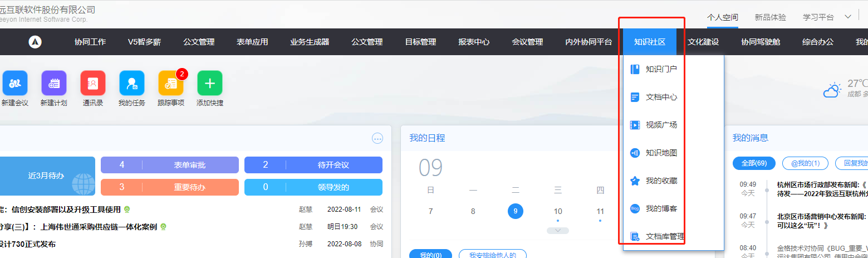Select 知识门户 from the dropdown menu
The height and width of the screenshot is (258, 868).
pyautogui.click(x=661, y=69)
